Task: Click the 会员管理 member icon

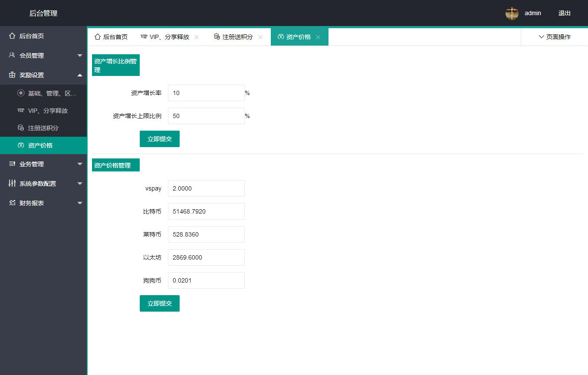Action: [x=12, y=56]
